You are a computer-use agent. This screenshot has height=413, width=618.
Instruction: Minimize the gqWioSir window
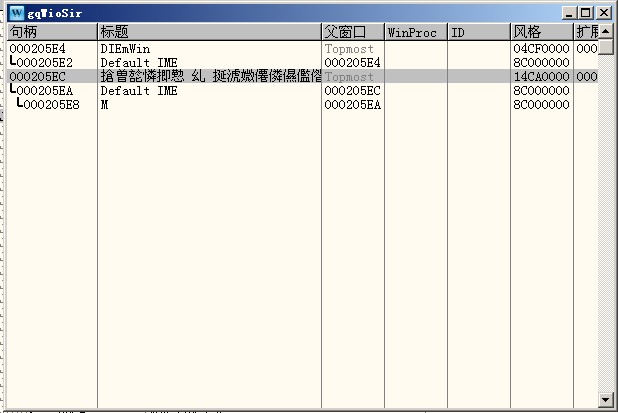tap(570, 13)
